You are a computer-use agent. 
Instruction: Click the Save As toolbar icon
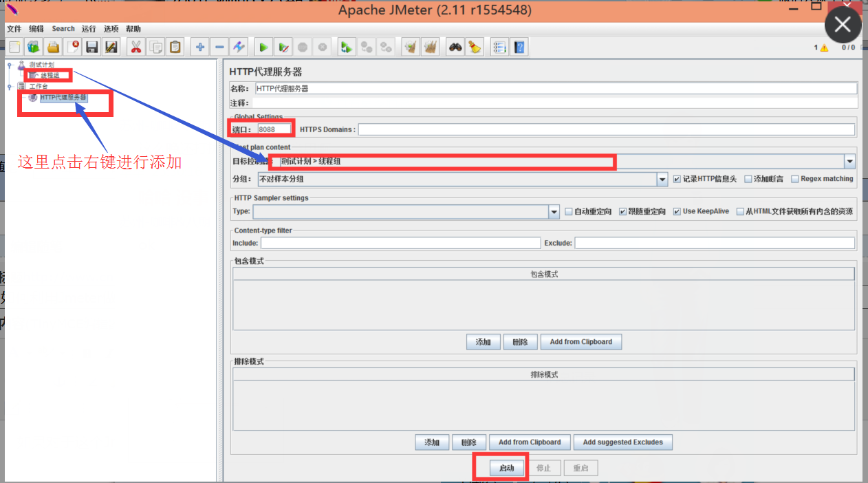(x=111, y=47)
